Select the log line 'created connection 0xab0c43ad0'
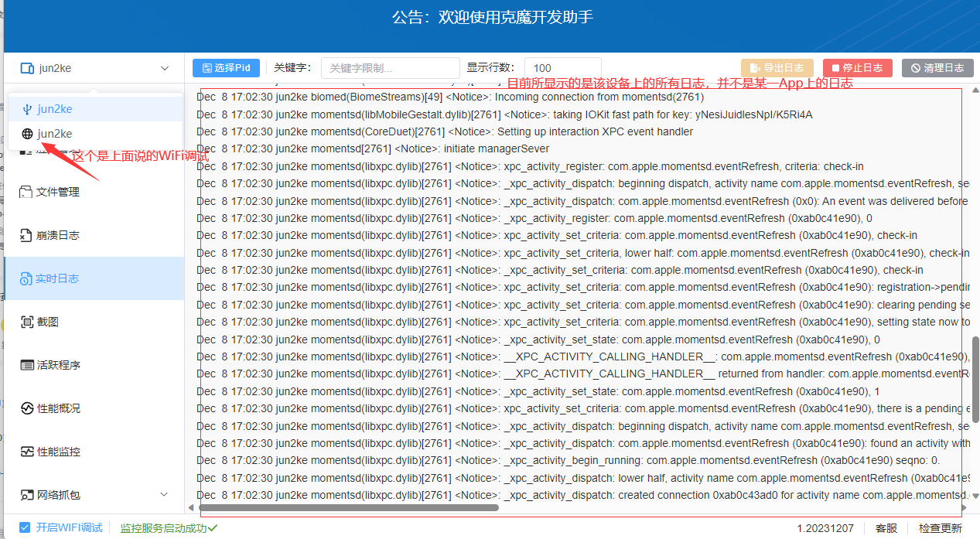The width and height of the screenshot is (980, 539). (582, 495)
